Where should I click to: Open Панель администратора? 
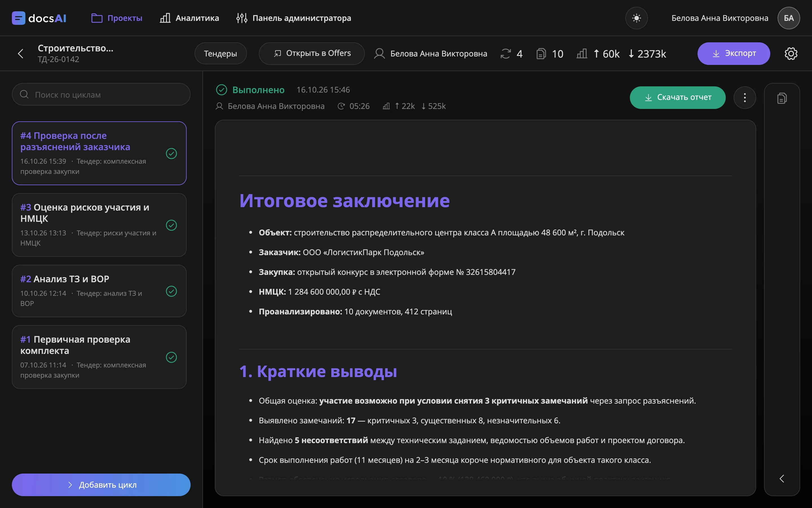coord(294,18)
